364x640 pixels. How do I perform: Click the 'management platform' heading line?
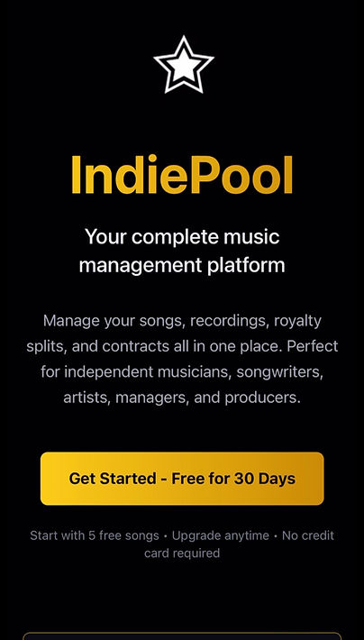182,265
